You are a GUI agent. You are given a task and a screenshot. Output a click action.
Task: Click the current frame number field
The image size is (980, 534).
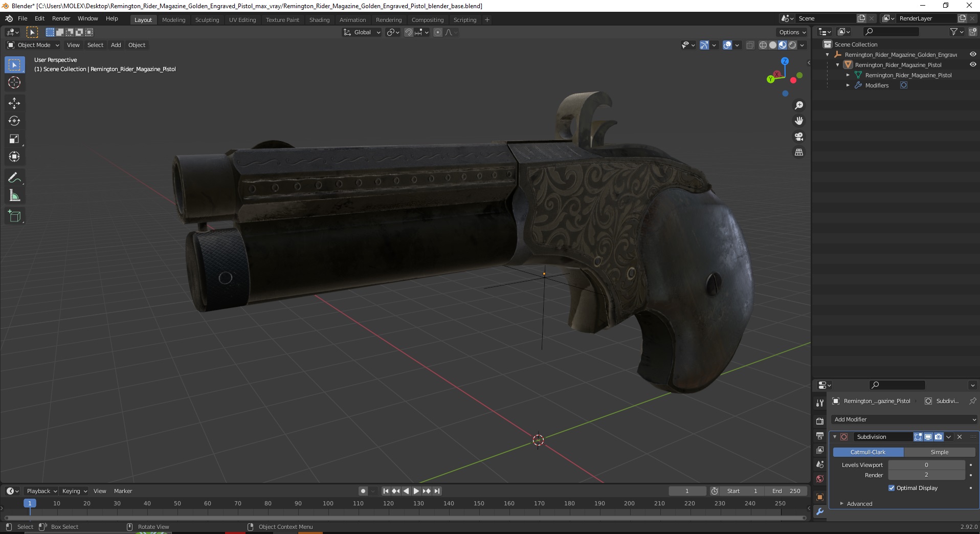[687, 491]
